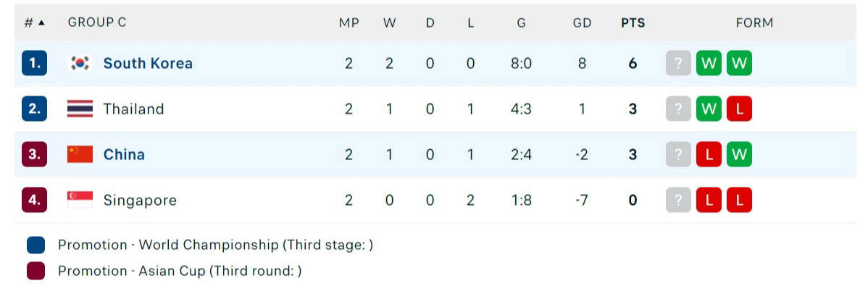Open South Korea's unknown upcoming match badge
This screenshot has width=868, height=286.
tap(679, 63)
